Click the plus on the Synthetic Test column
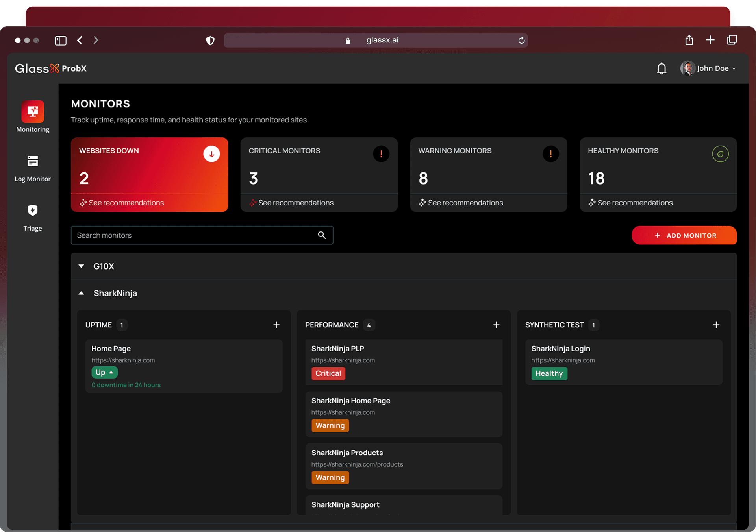Viewport: 756px width, 532px height. 716,325
